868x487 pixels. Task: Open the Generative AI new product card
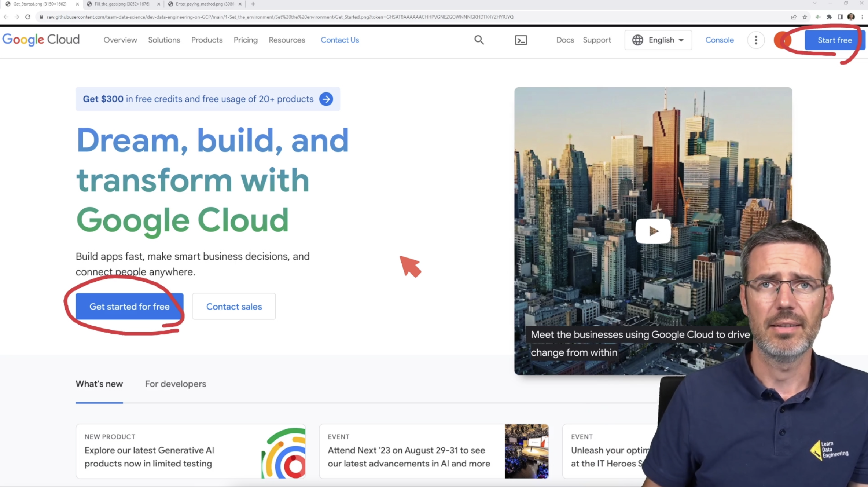click(x=191, y=451)
